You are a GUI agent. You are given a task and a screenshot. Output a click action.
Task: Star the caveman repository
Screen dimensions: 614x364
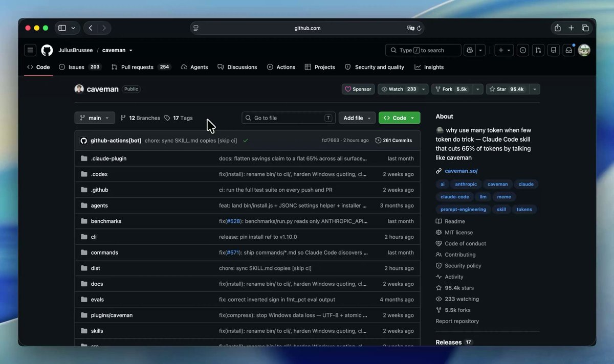507,89
